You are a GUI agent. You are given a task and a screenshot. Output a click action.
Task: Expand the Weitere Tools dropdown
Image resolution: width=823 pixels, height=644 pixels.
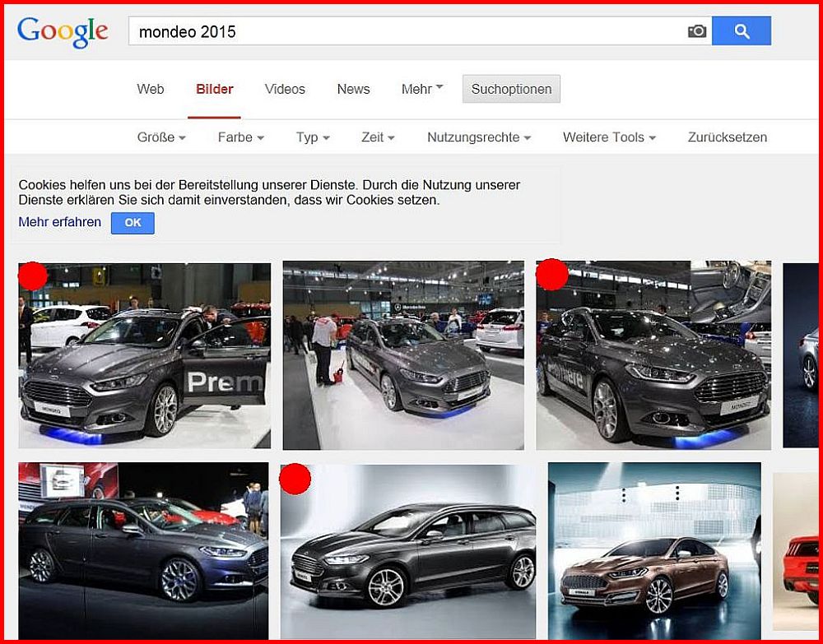pos(609,137)
